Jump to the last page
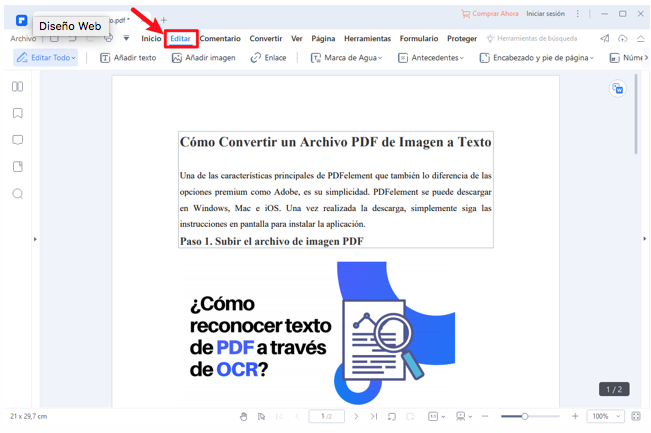Image resolution: width=651 pixels, height=433 pixels. click(x=374, y=416)
